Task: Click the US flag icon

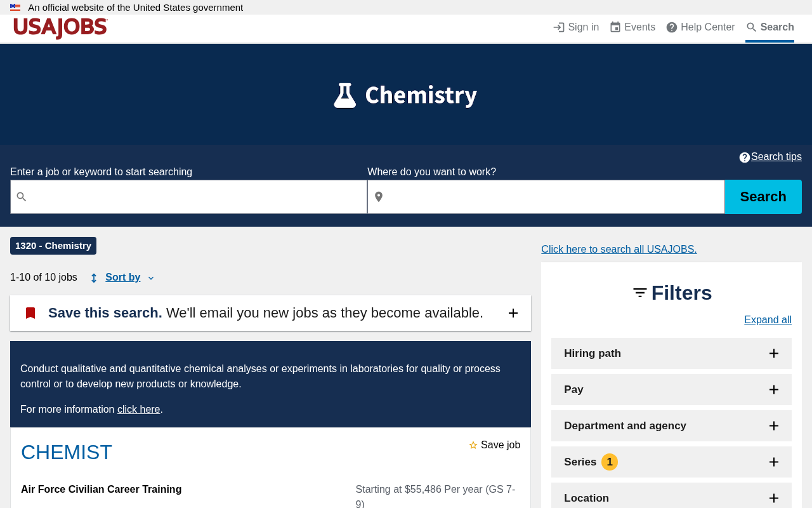Action: 15,8
